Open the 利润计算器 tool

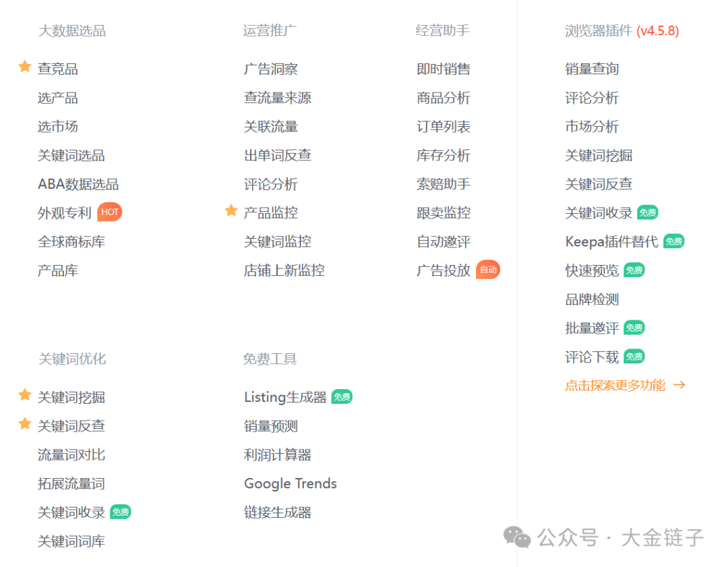tap(276, 454)
